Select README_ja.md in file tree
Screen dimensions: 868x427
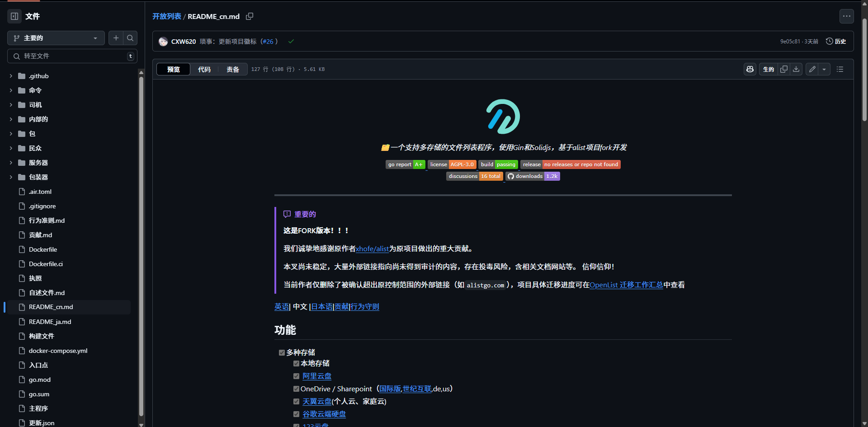click(50, 322)
